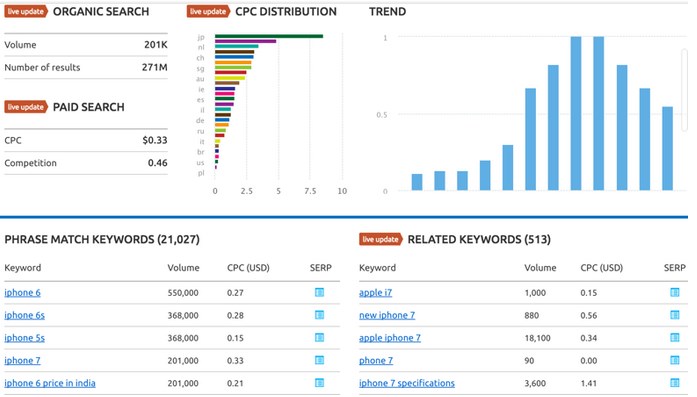Screen dimensions: 697x397
Task: Open the iphone 7 specifications link
Action: pos(407,383)
